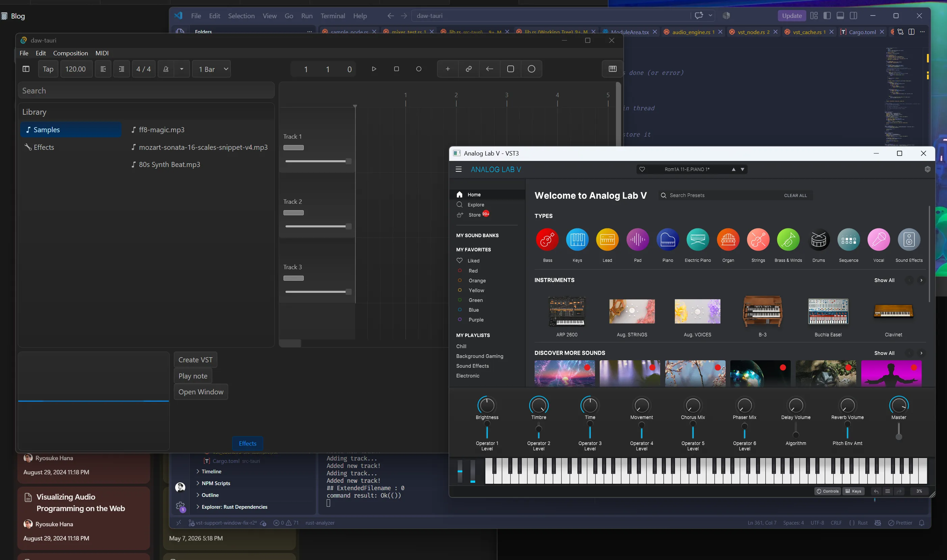Click the 120.00 tempo field
Image resolution: width=947 pixels, height=560 pixels.
(x=76, y=69)
